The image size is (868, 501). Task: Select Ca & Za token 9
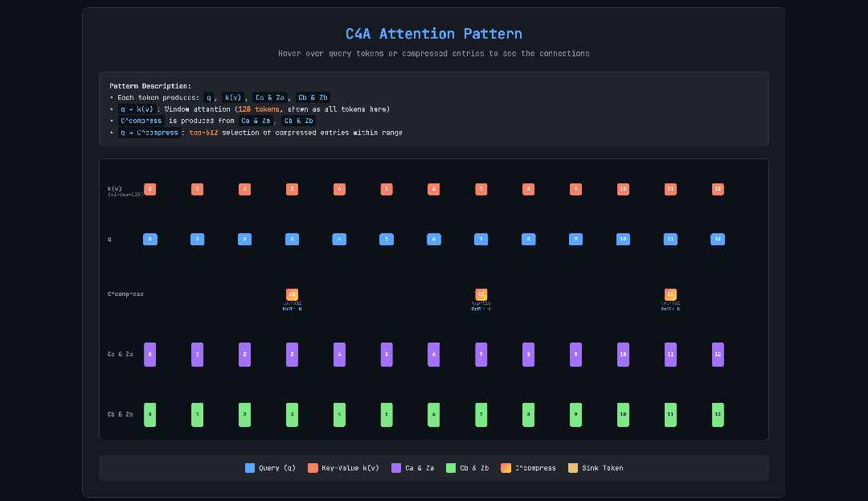coord(575,355)
